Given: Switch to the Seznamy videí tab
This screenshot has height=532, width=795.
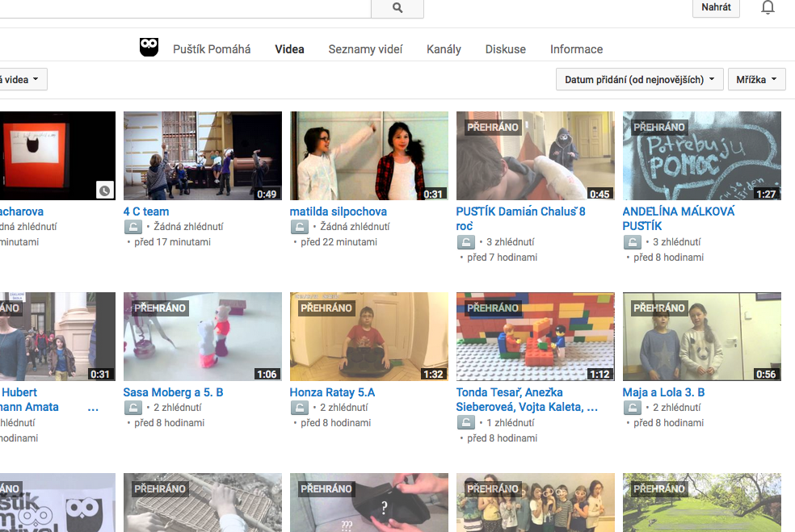Looking at the screenshot, I should click(365, 49).
